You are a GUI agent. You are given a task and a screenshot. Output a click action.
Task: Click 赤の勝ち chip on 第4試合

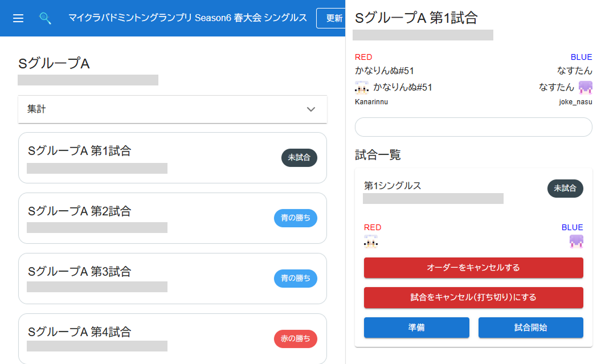(296, 339)
